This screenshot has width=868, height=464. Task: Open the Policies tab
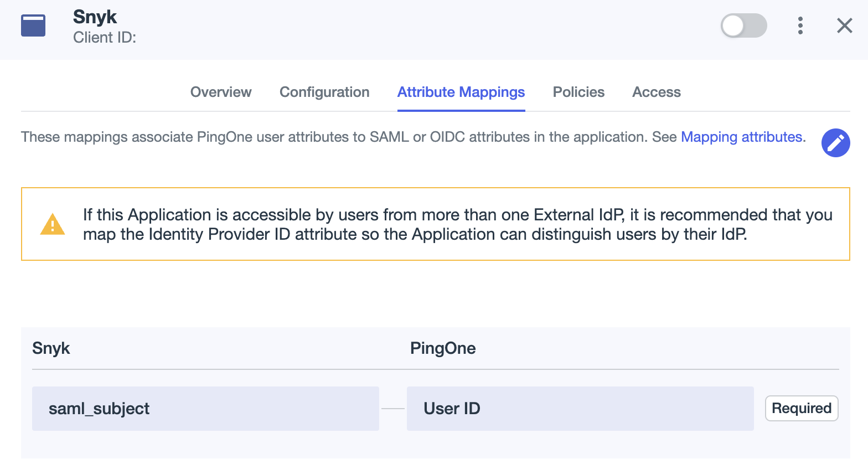pos(578,92)
